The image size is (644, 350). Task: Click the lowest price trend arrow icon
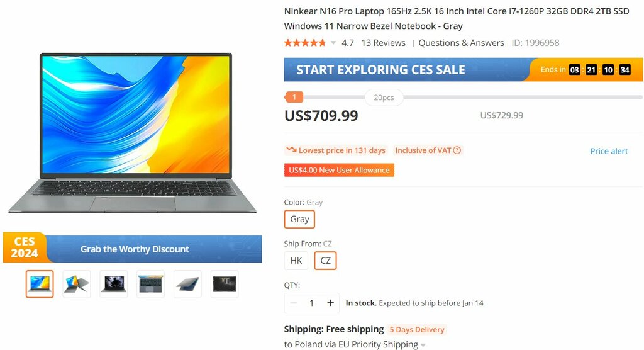[292, 150]
